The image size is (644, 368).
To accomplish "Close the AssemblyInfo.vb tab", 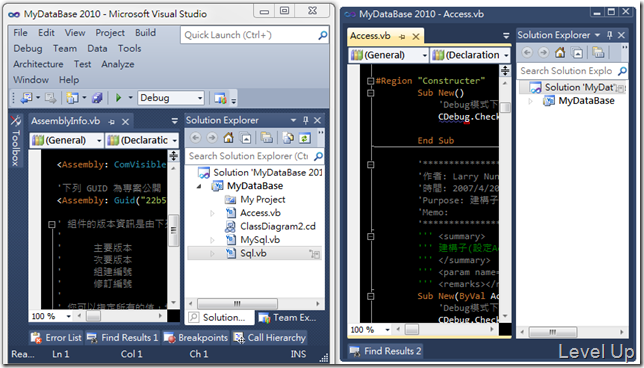I will [125, 122].
